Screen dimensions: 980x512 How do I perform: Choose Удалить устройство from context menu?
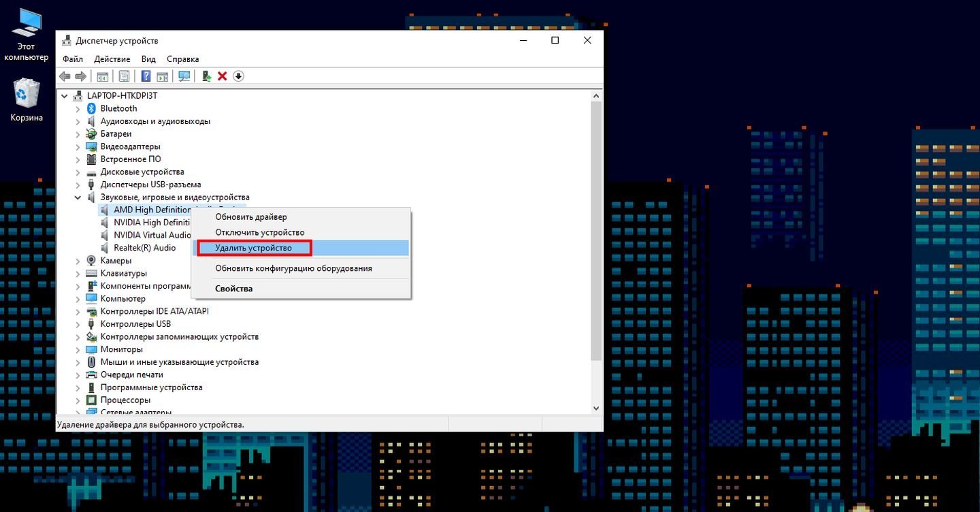click(x=301, y=248)
